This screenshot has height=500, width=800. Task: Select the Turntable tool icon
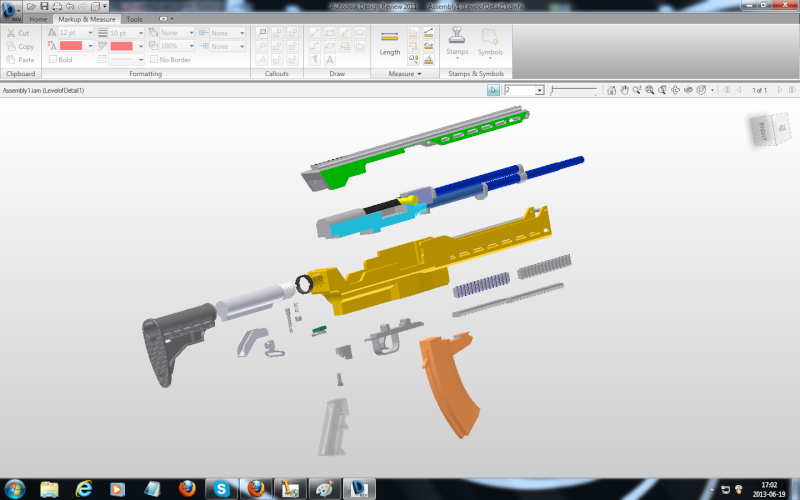click(688, 90)
